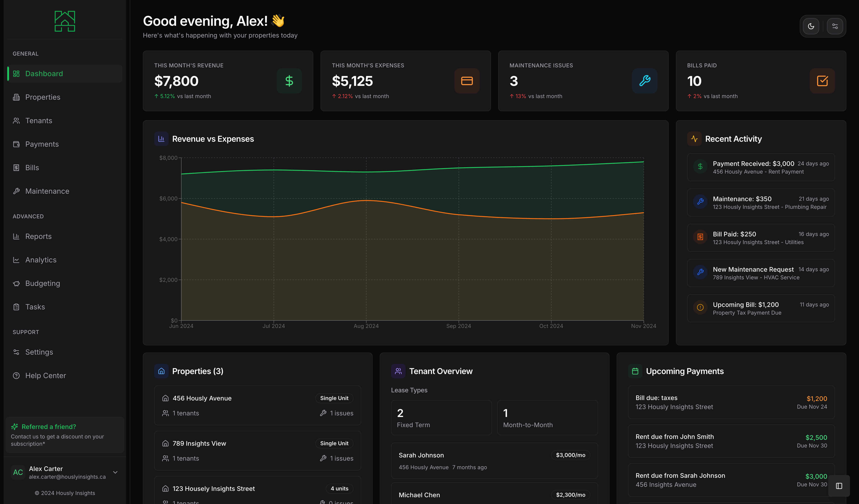This screenshot has width=859, height=504.
Task: Click the house icon on 456 Hously Avenue
Action: coord(165,398)
